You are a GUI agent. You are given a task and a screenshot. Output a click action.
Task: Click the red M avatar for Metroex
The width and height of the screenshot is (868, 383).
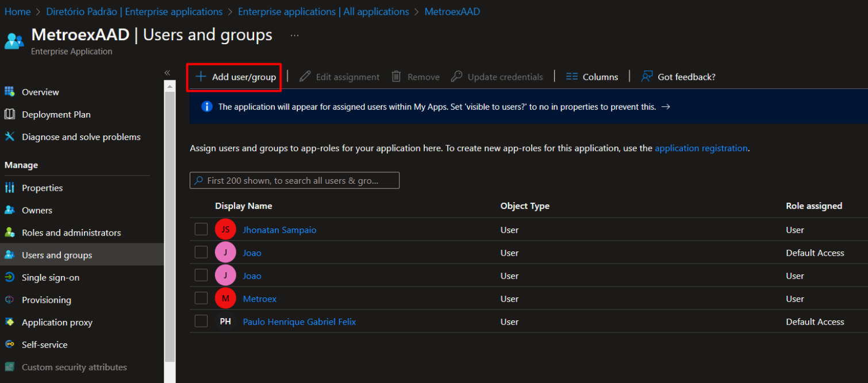225,299
